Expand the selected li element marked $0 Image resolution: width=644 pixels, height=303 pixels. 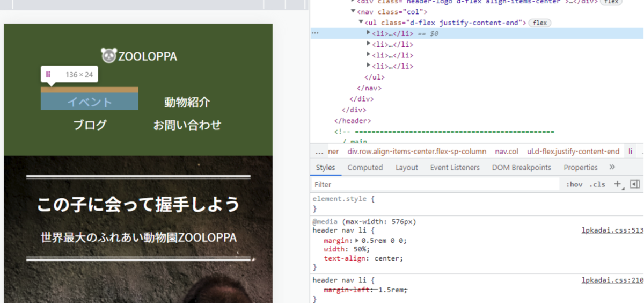(369, 33)
